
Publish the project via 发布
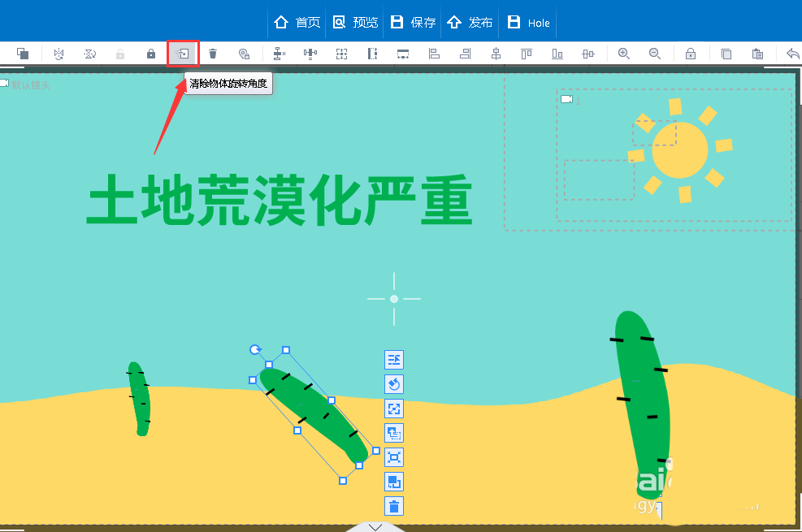[470, 23]
